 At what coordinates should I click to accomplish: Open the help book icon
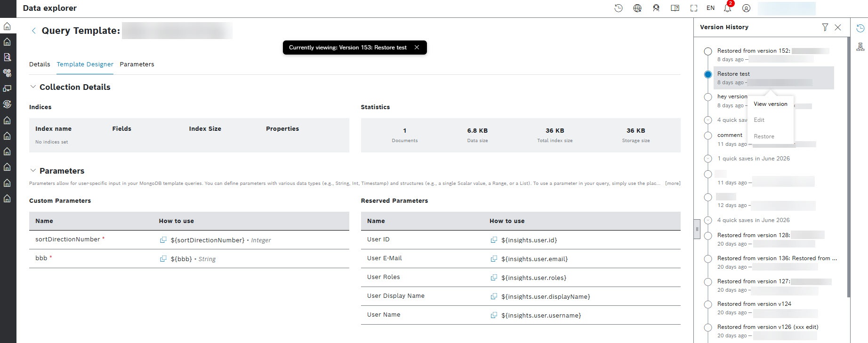(x=675, y=8)
